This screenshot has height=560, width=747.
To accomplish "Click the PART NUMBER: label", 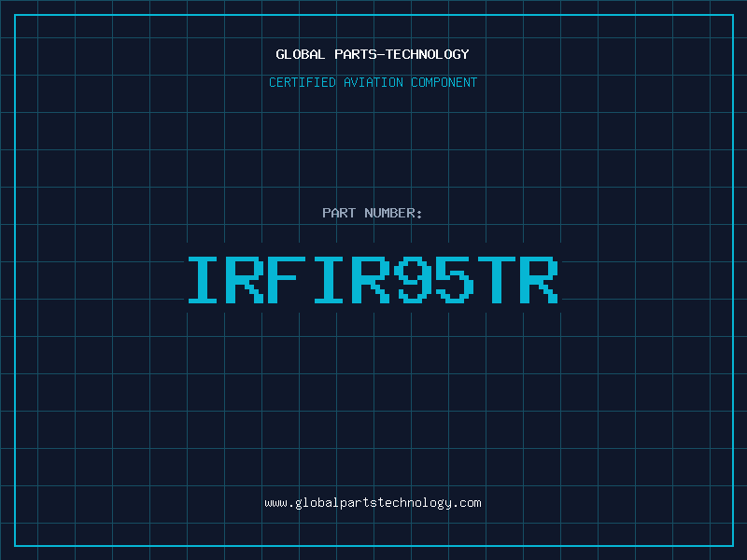I will tap(373, 214).
